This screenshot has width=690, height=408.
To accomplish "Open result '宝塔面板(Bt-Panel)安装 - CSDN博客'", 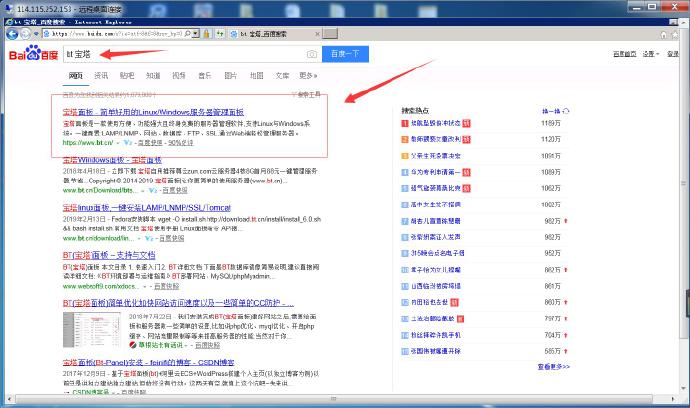I will (148, 363).
